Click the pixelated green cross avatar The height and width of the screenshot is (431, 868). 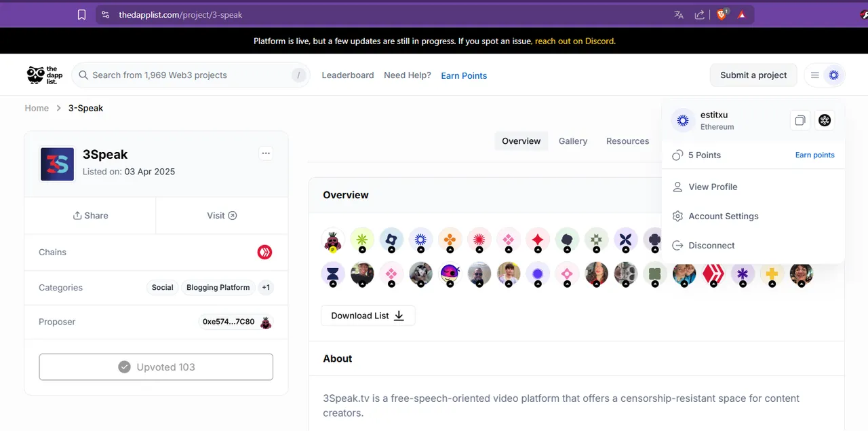pyautogui.click(x=597, y=239)
